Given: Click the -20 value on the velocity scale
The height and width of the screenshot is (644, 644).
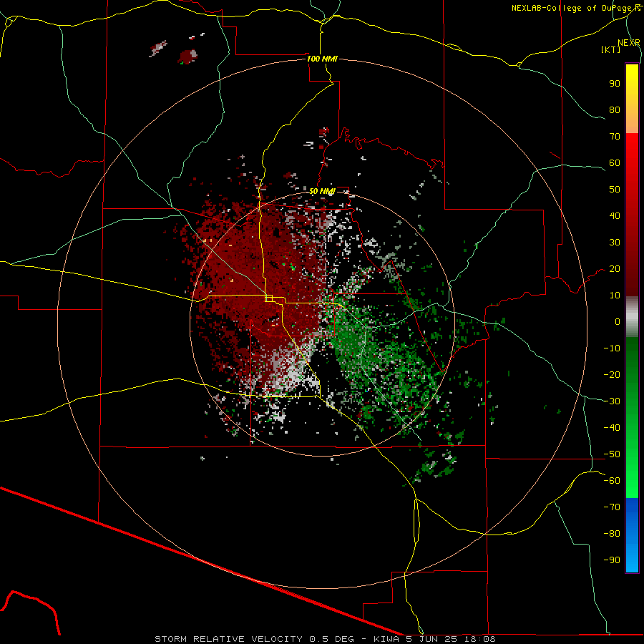Looking at the screenshot, I should click(612, 375).
